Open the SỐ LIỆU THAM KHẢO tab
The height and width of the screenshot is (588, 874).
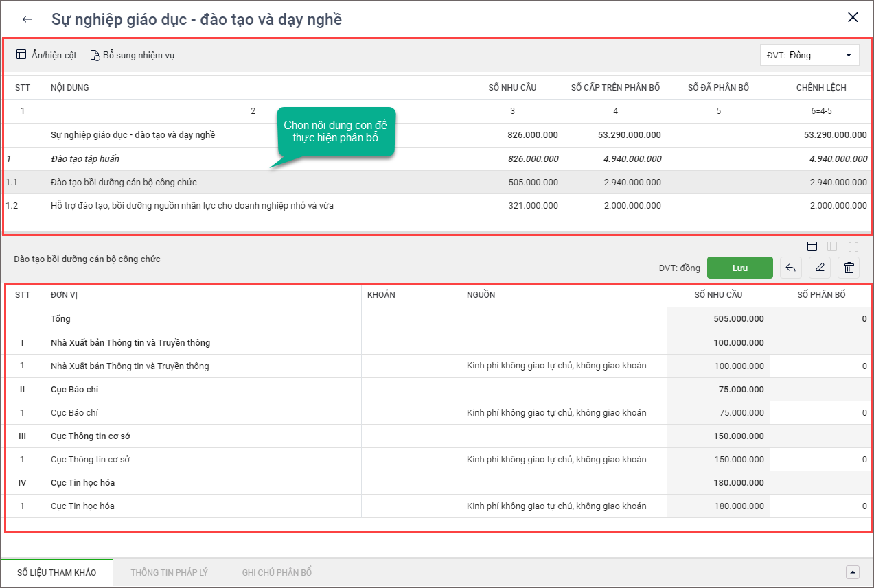pos(57,572)
